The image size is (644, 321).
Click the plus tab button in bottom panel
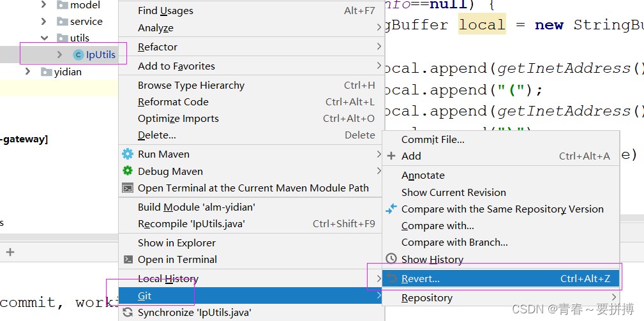[x=10, y=252]
